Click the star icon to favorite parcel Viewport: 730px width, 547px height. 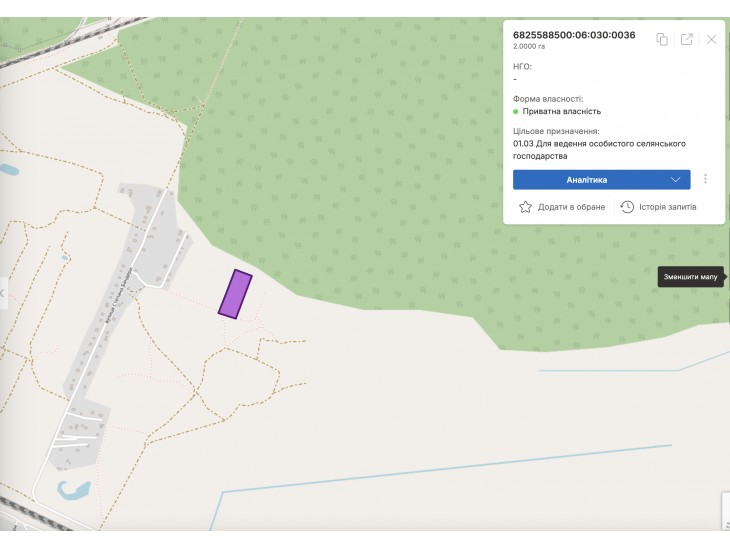[525, 207]
